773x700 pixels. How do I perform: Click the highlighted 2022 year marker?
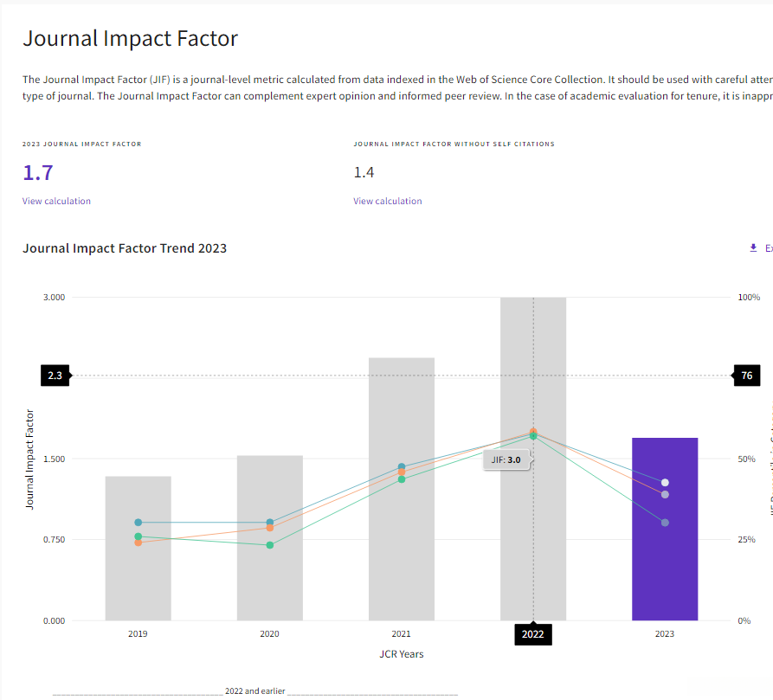click(x=533, y=634)
